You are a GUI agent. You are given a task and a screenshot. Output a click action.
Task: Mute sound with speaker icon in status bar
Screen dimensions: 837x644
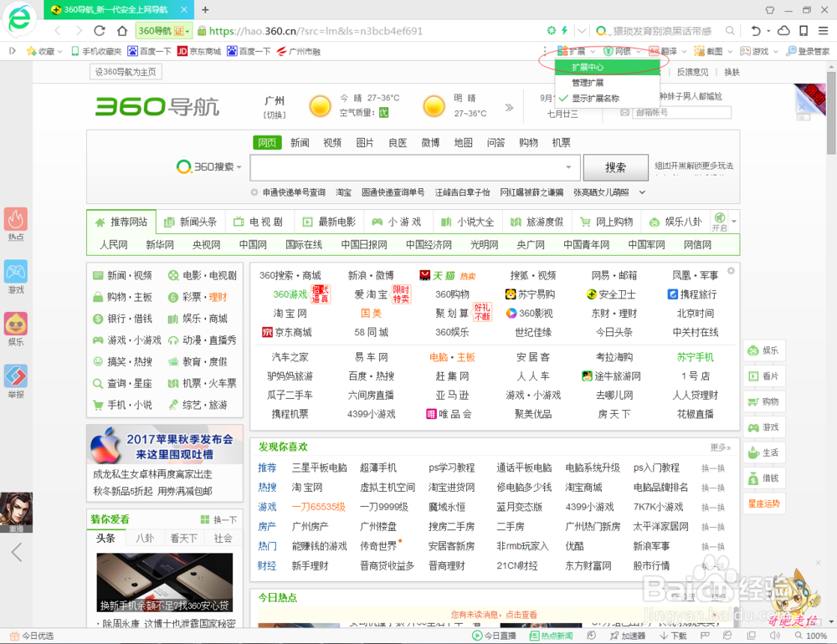[774, 636]
